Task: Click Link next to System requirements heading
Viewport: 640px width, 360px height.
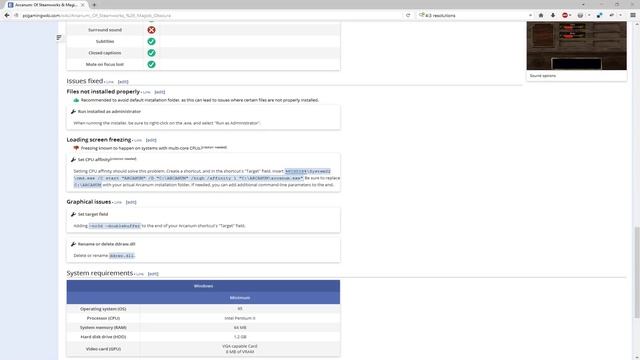Action: coord(140,274)
